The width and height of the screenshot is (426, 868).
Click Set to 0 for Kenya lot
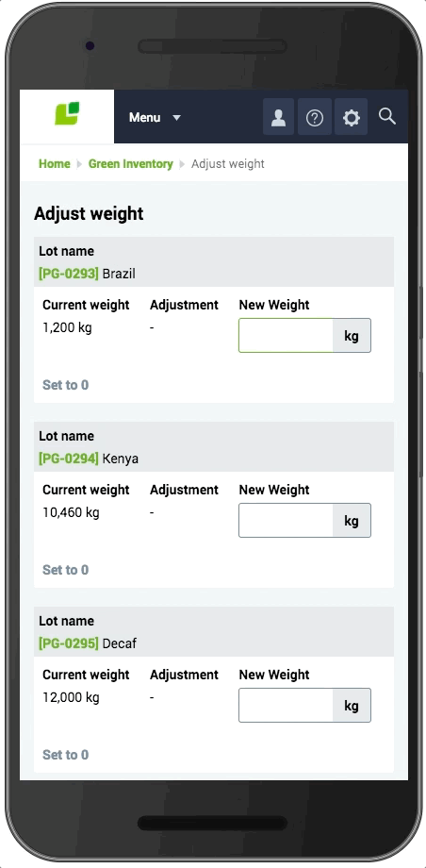pyautogui.click(x=65, y=570)
